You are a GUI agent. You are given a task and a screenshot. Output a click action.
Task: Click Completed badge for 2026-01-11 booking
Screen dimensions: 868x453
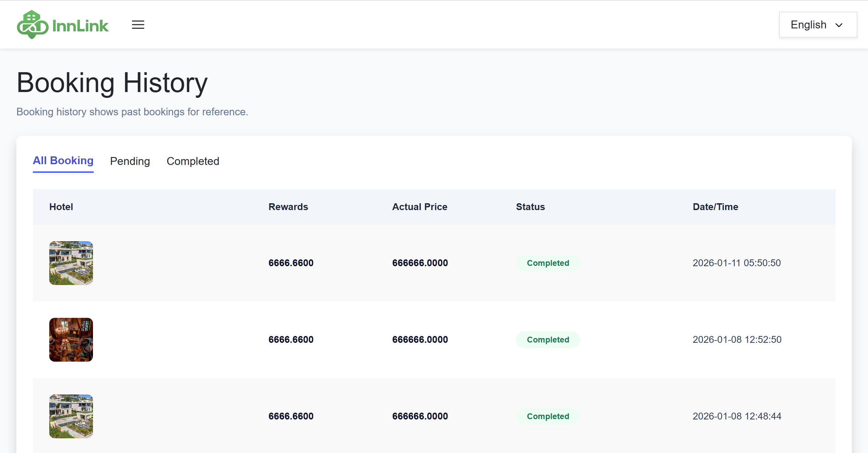pos(548,263)
